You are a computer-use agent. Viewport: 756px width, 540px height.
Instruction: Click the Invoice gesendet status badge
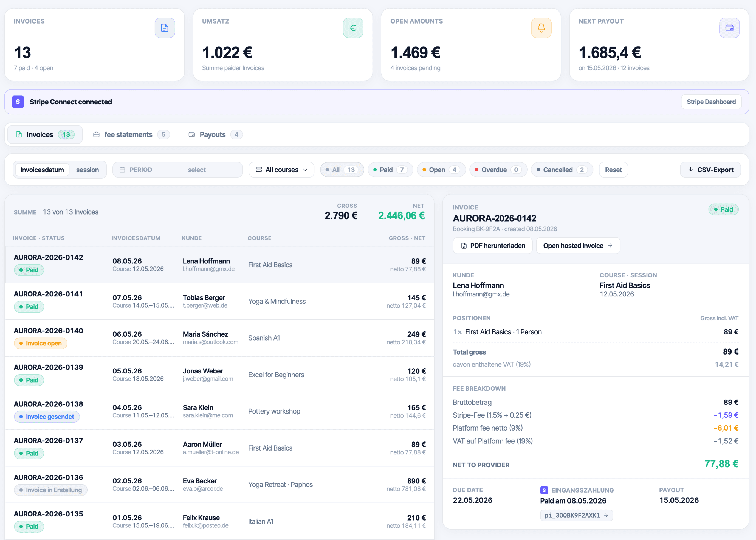click(47, 417)
